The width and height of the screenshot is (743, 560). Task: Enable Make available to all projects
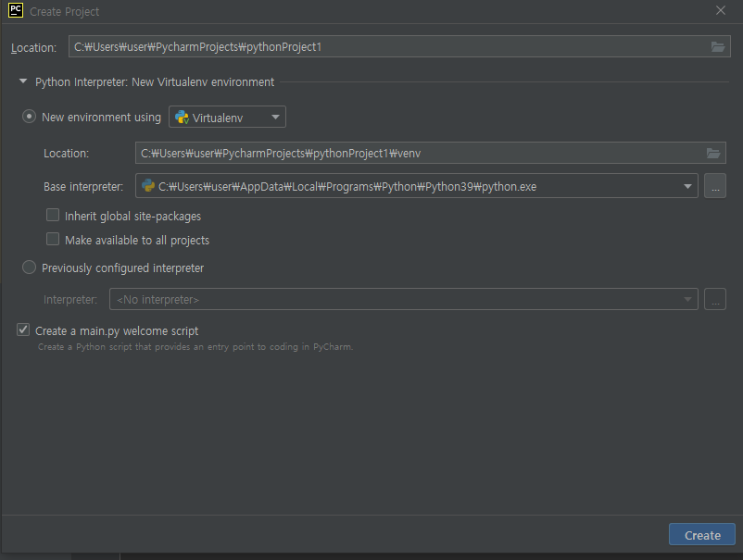(x=53, y=239)
